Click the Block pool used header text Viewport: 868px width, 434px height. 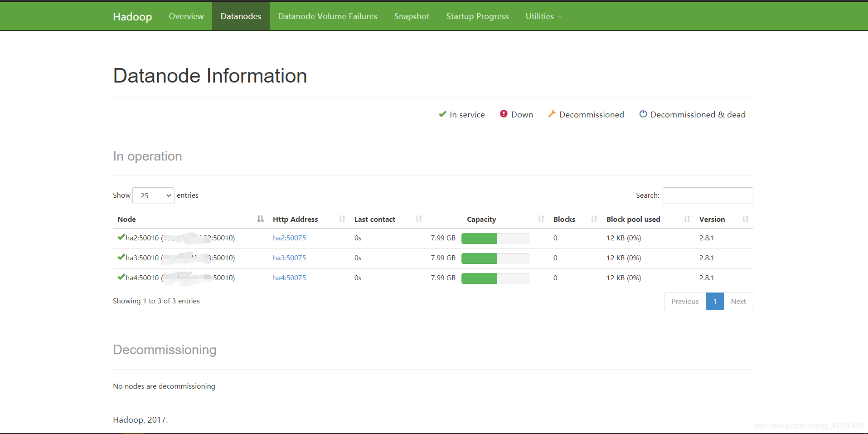tap(633, 219)
